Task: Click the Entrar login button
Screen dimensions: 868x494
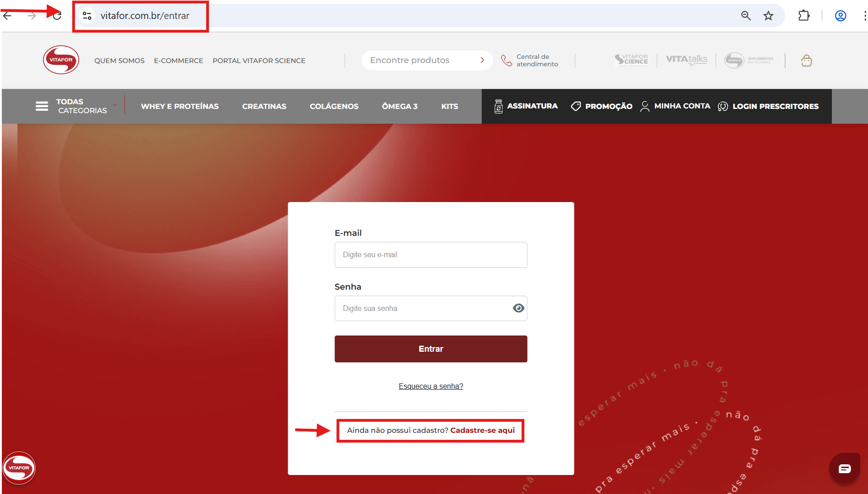Action: pos(431,349)
